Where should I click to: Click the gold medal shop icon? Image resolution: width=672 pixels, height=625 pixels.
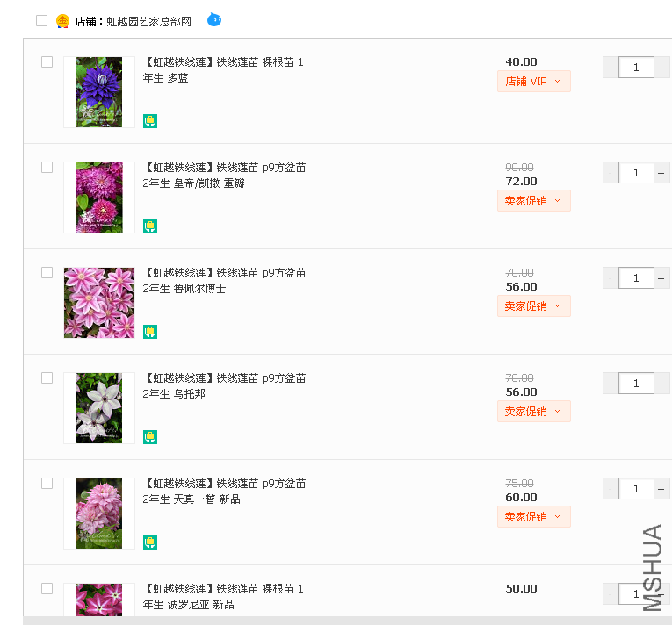[62, 21]
